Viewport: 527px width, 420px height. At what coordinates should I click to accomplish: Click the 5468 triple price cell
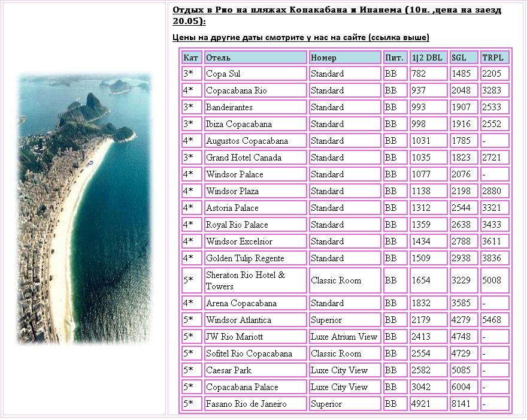click(495, 320)
